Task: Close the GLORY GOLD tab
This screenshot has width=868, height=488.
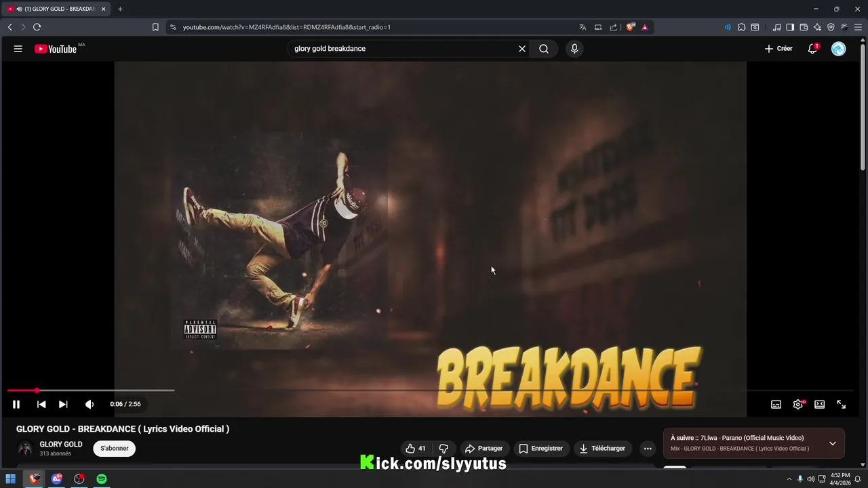Action: click(x=104, y=9)
